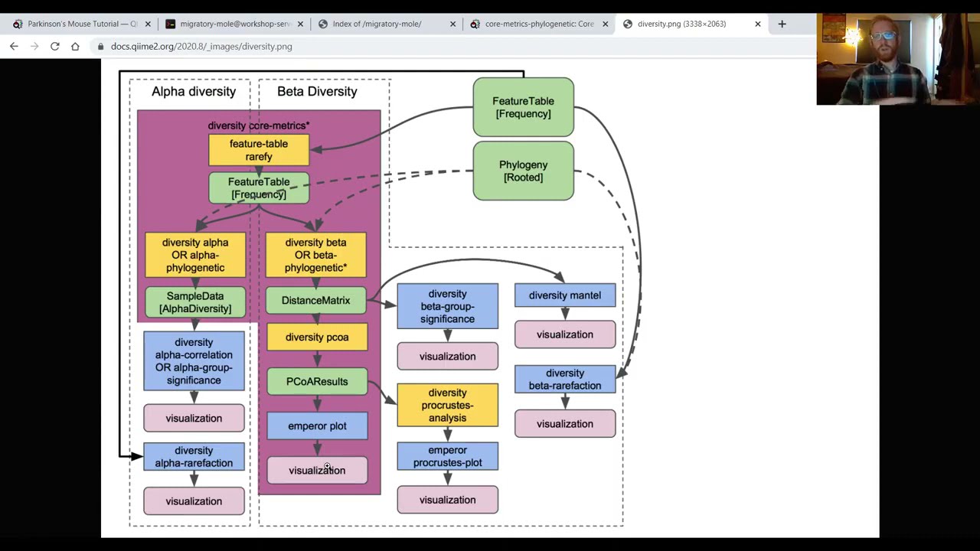
Task: Click 'SampleData [AlphaDiversity]' box
Action: (195, 302)
